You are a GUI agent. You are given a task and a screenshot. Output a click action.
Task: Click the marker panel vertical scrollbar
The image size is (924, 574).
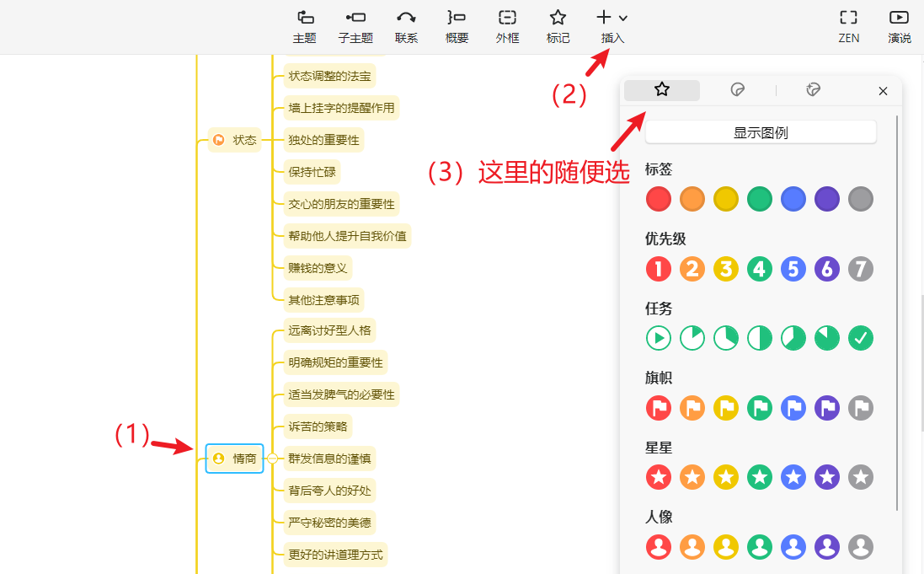pyautogui.click(x=897, y=312)
